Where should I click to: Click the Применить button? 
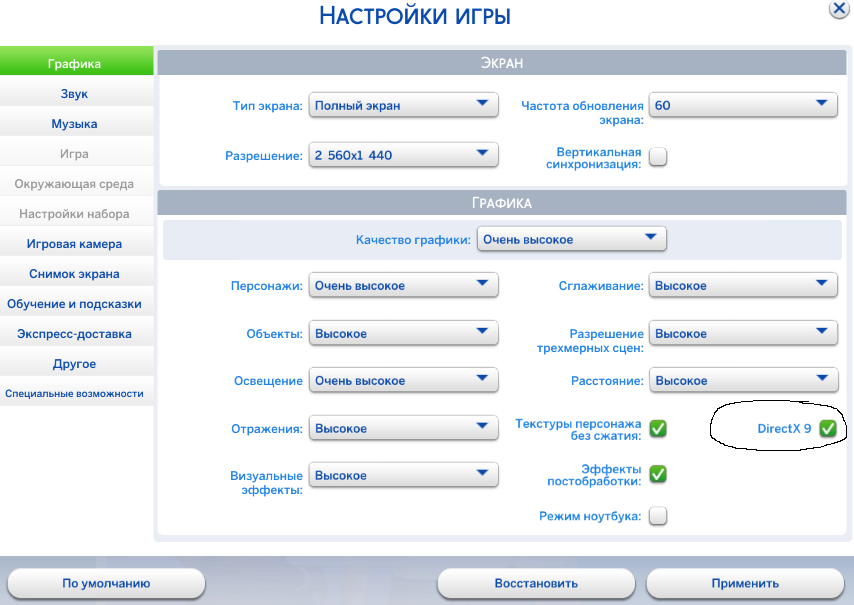point(745,583)
